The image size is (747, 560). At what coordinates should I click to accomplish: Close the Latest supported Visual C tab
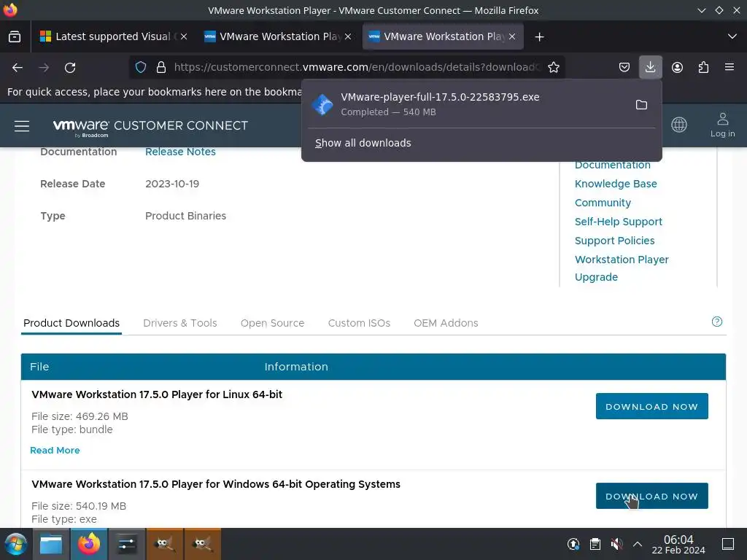pos(184,36)
